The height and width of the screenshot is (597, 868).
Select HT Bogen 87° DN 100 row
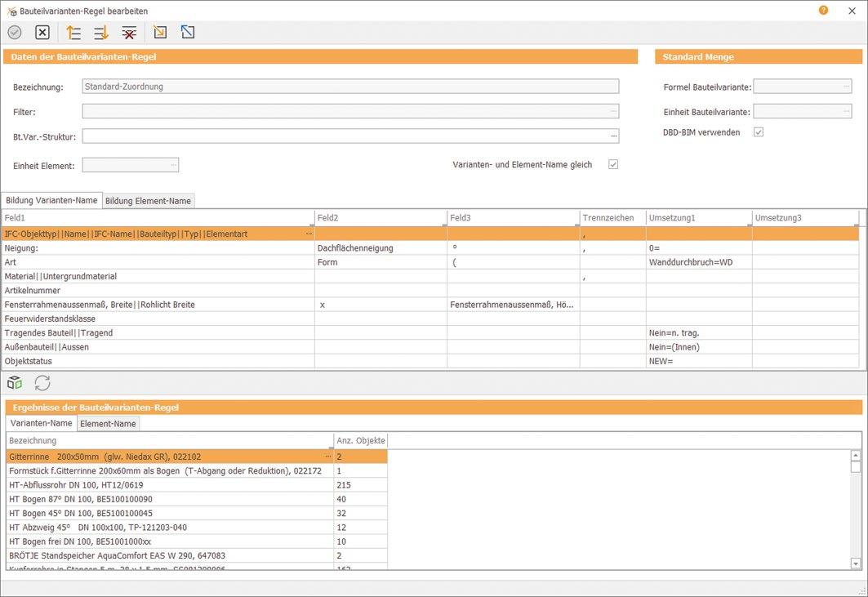pos(197,499)
